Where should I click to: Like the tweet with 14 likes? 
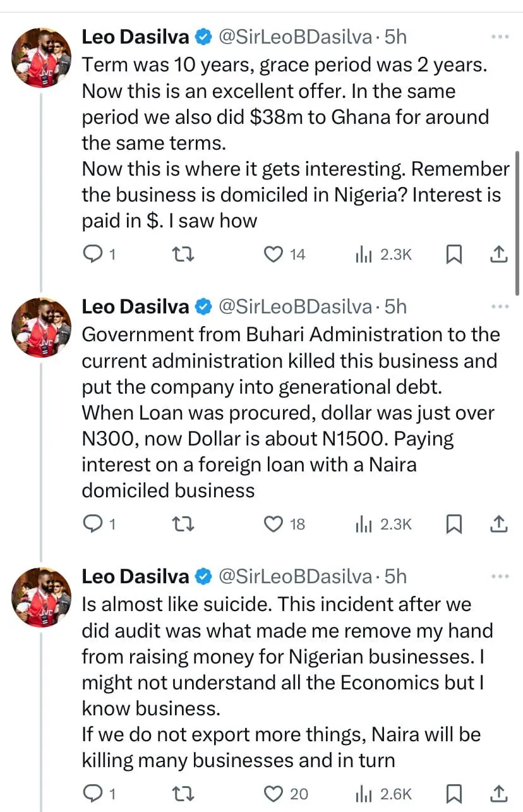tap(273, 254)
